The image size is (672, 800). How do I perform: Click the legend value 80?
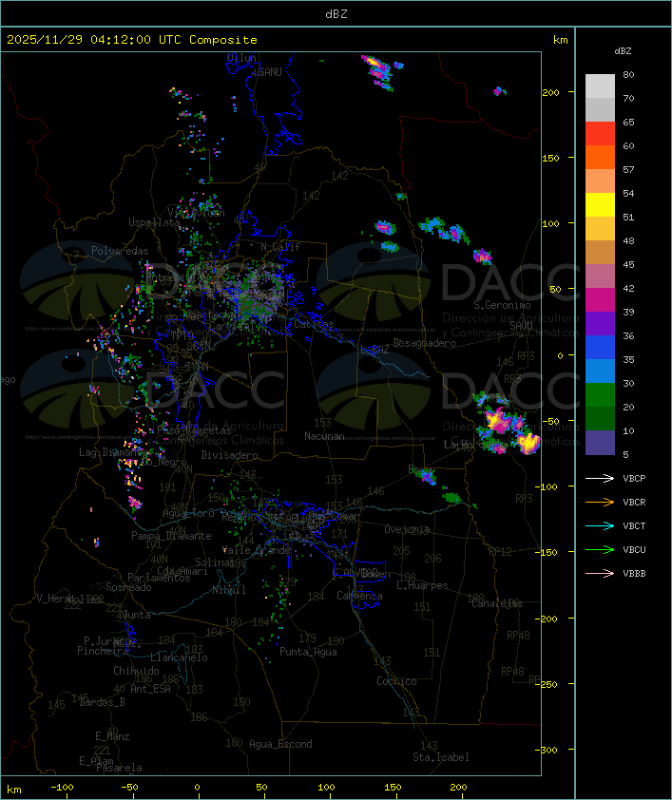click(628, 74)
